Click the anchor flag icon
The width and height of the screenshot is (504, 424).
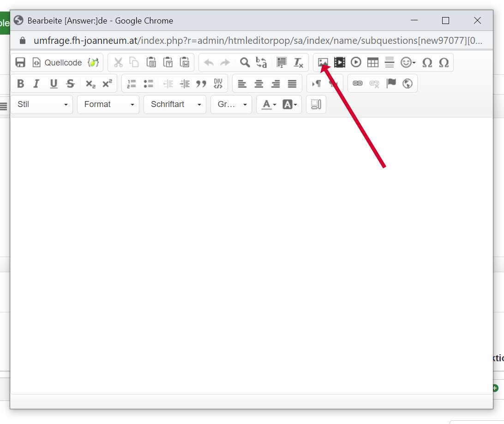point(391,83)
